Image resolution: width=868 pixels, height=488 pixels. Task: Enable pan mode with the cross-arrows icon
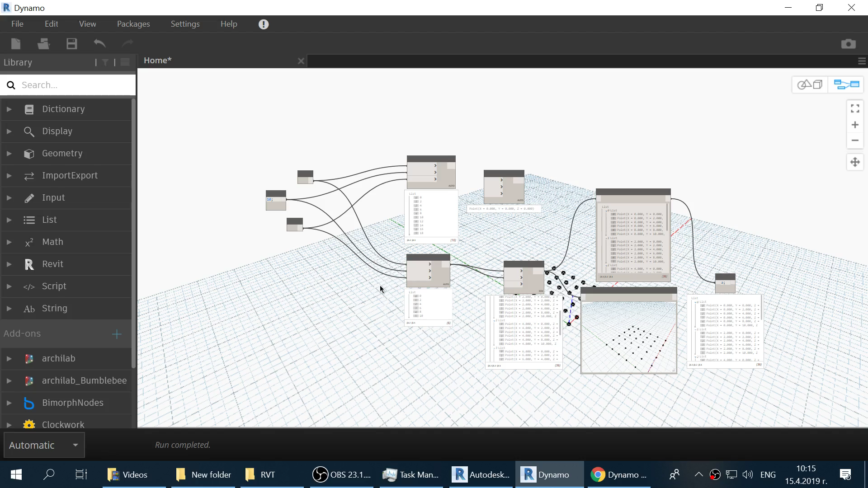(x=855, y=162)
